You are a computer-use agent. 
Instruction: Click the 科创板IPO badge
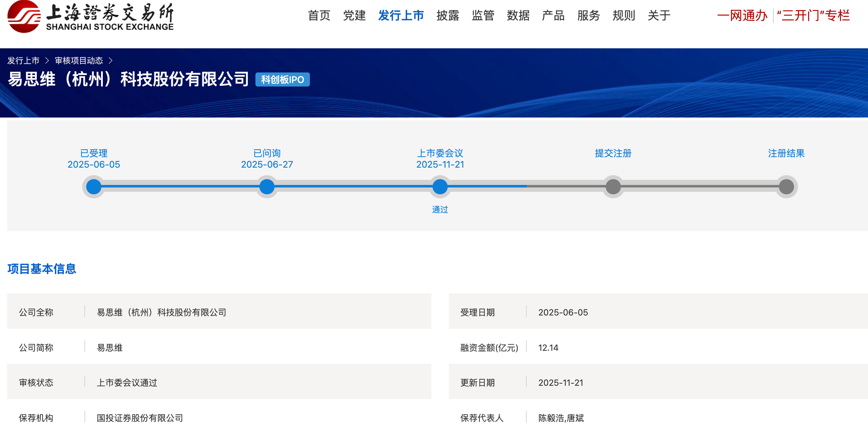click(x=282, y=80)
